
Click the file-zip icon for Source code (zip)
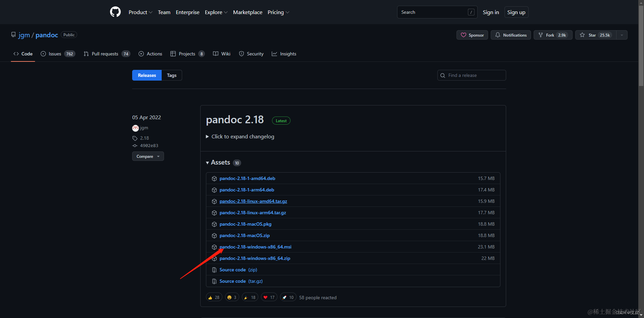click(214, 270)
